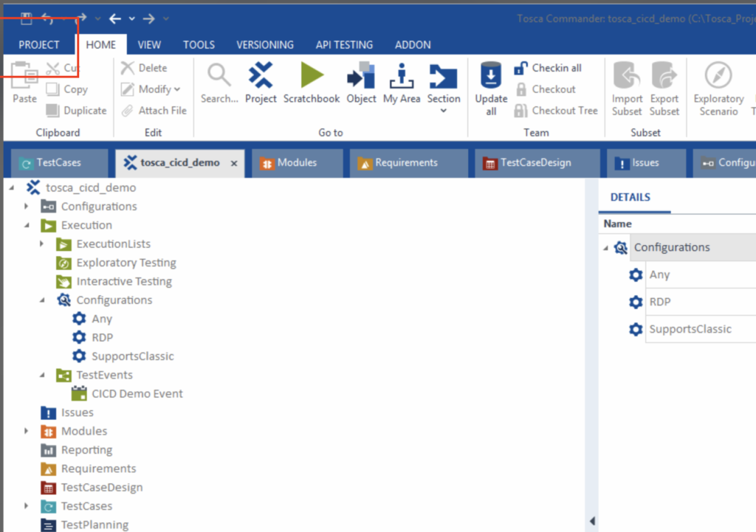Switch to the VIEW ribbon tab

click(149, 45)
